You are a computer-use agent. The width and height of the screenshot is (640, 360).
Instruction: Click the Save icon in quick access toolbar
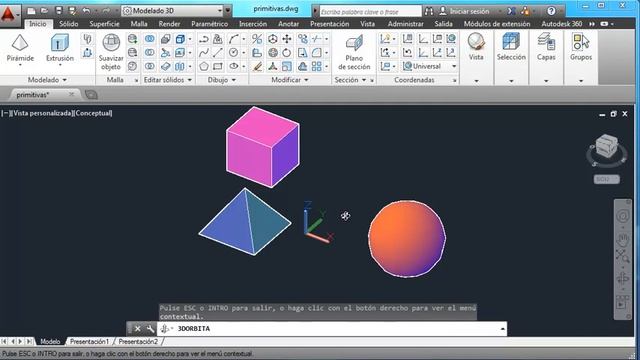click(x=58, y=11)
